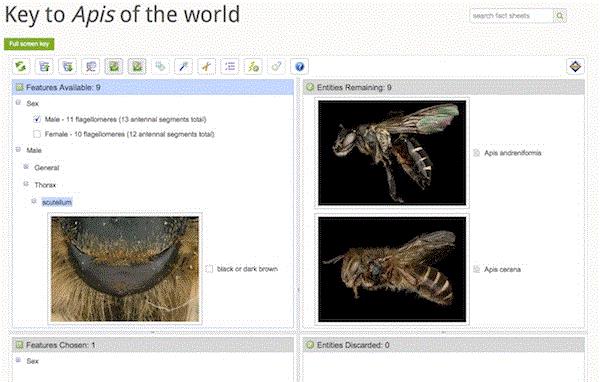Collapse the Sex feature in Features Available
600x382 pixels.
click(18, 103)
